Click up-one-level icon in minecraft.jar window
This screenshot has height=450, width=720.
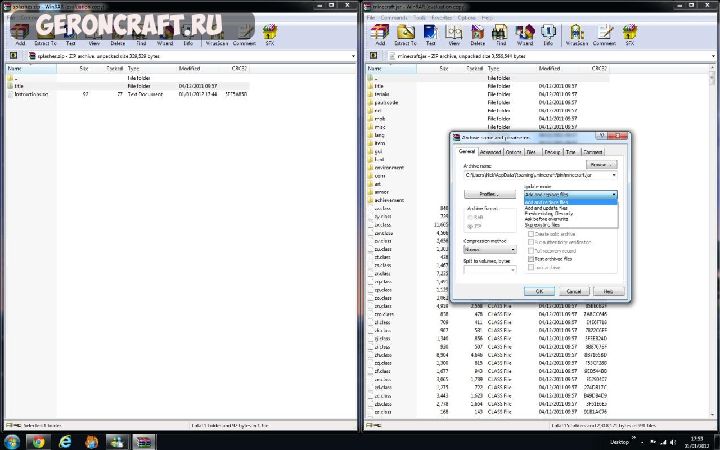373,56
